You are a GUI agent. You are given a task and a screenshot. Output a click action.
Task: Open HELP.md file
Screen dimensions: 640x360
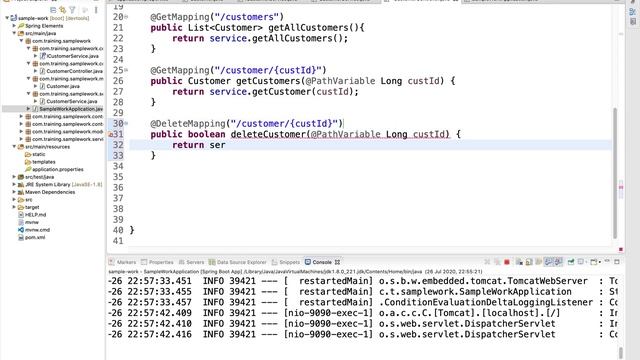coord(36,215)
